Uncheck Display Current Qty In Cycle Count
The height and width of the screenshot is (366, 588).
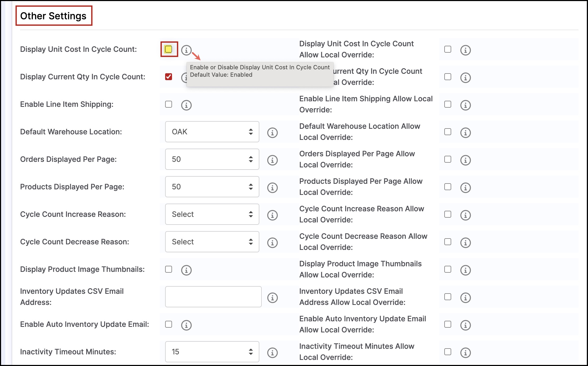pos(169,77)
